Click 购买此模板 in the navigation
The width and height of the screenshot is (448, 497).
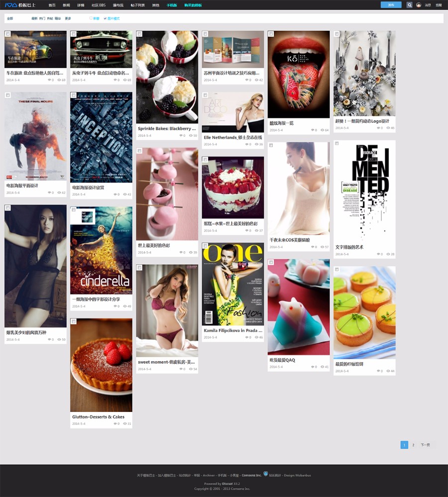(193, 5)
